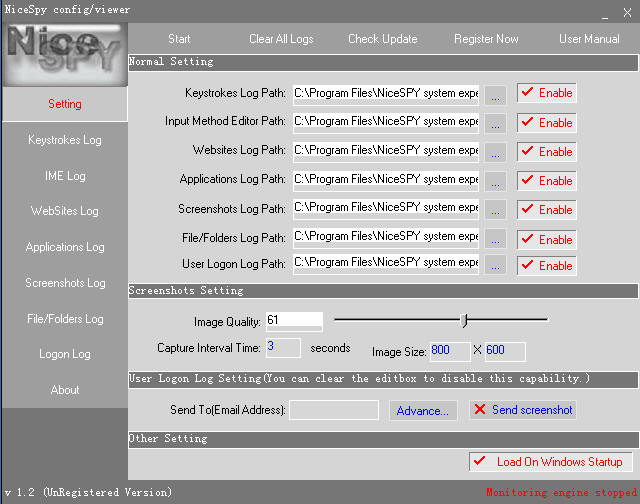Screen dimensions: 640x504
Task: Browse for Input Method Editor Path folder
Action: click(x=495, y=123)
